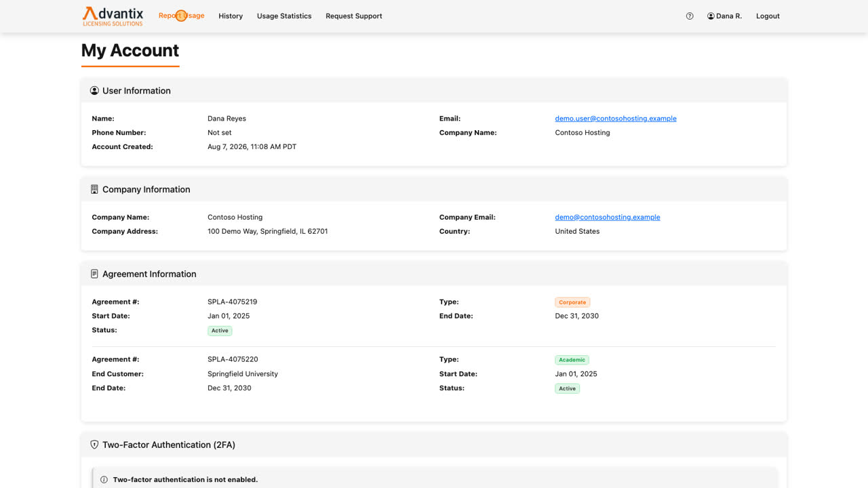Open the demo@contosohosting.example company email link
The width and height of the screenshot is (868, 488).
[x=608, y=218]
